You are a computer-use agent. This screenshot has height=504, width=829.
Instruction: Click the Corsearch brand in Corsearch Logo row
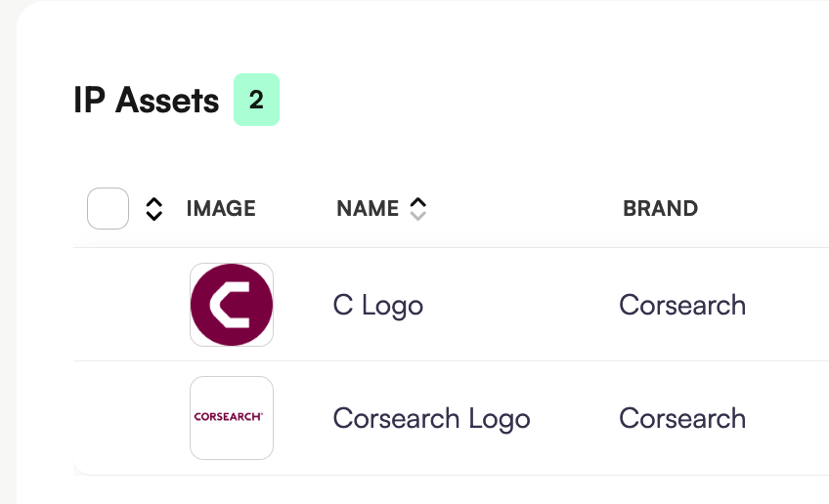(682, 418)
